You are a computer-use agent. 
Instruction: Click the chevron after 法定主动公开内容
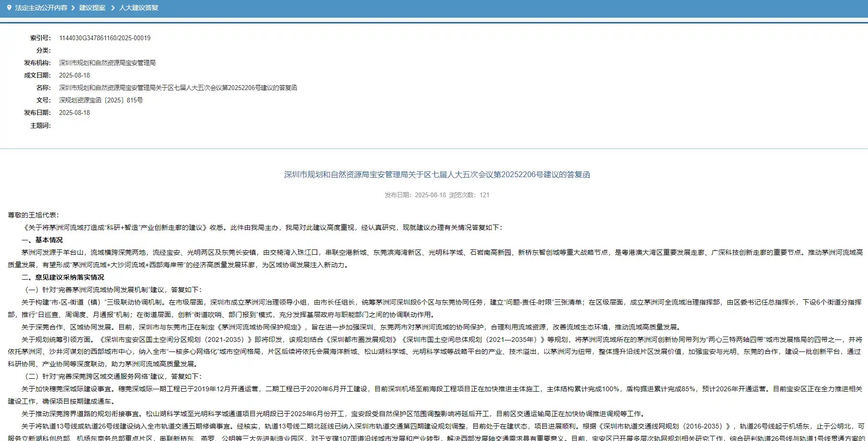[x=73, y=8]
